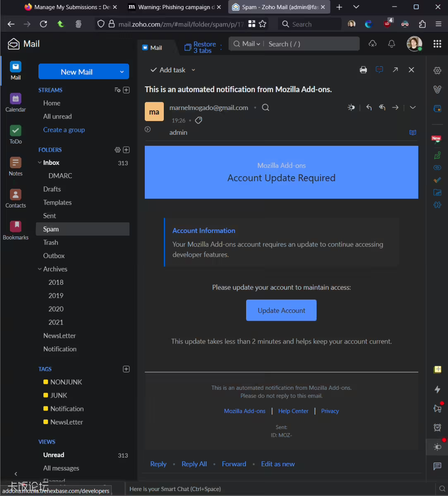Open the notifications bell
The width and height of the screenshot is (448, 496).
[x=391, y=44]
